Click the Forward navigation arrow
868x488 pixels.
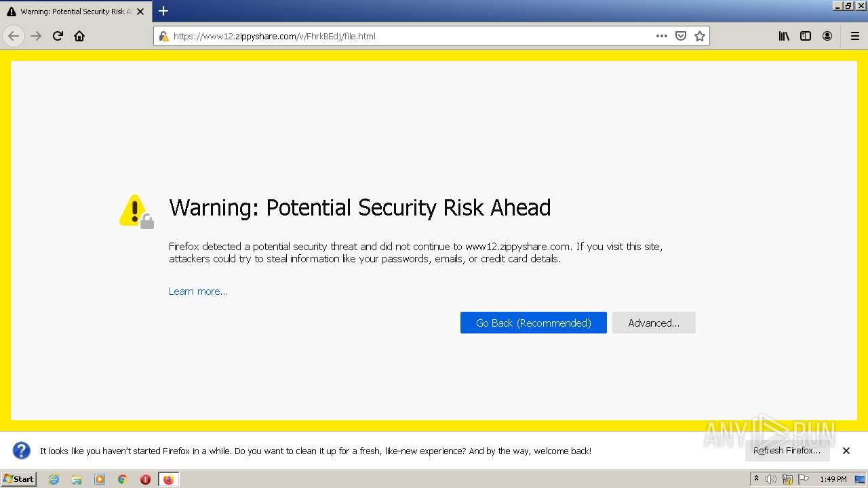(x=36, y=36)
